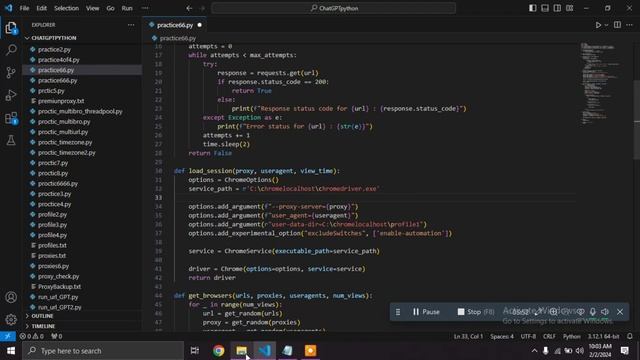This screenshot has height=360, width=640.
Task: Open the Run and Debug view
Action: (x=11, y=95)
